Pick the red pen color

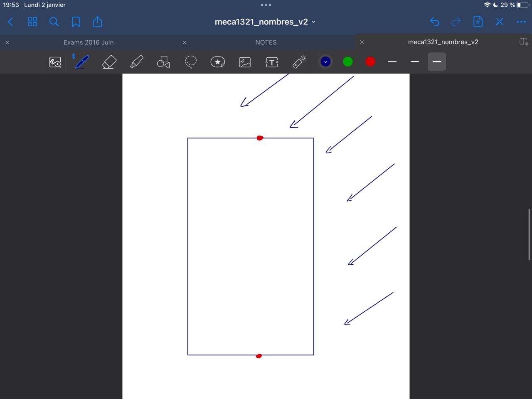click(370, 62)
